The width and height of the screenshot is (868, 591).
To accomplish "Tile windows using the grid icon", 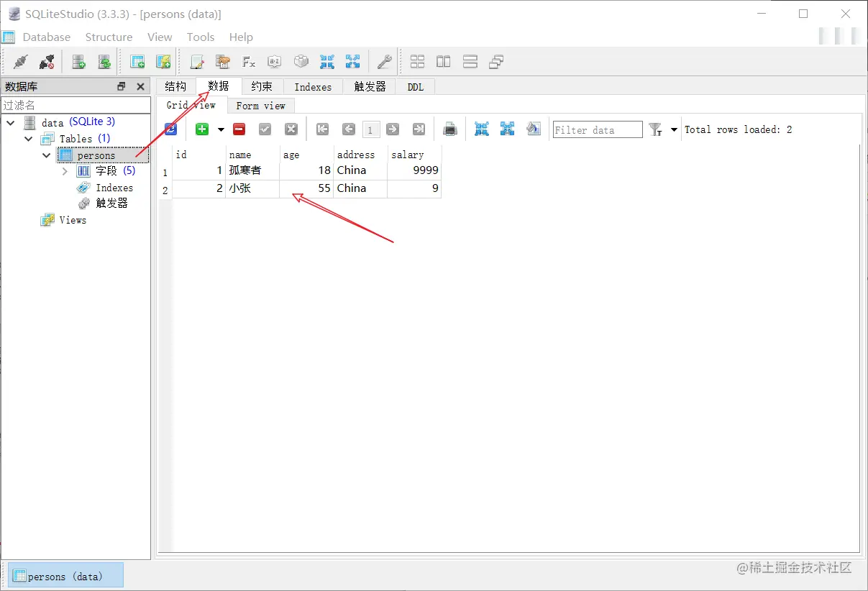I will click(x=417, y=62).
